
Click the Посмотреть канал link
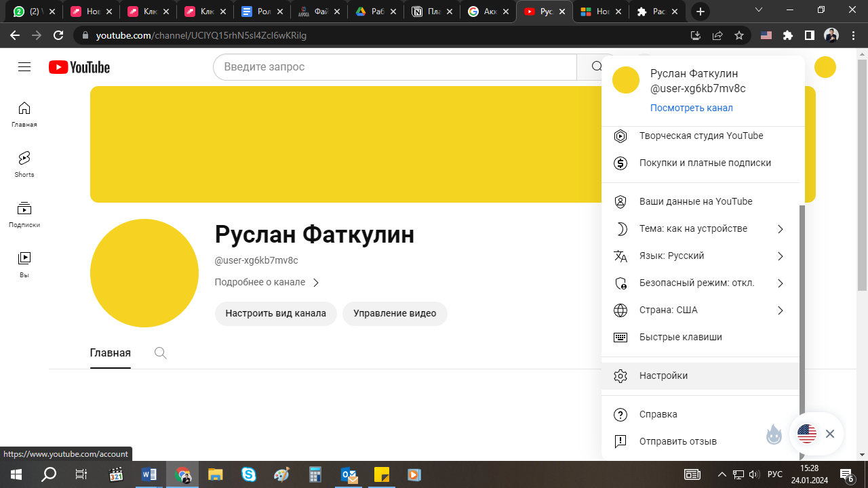pyautogui.click(x=691, y=108)
